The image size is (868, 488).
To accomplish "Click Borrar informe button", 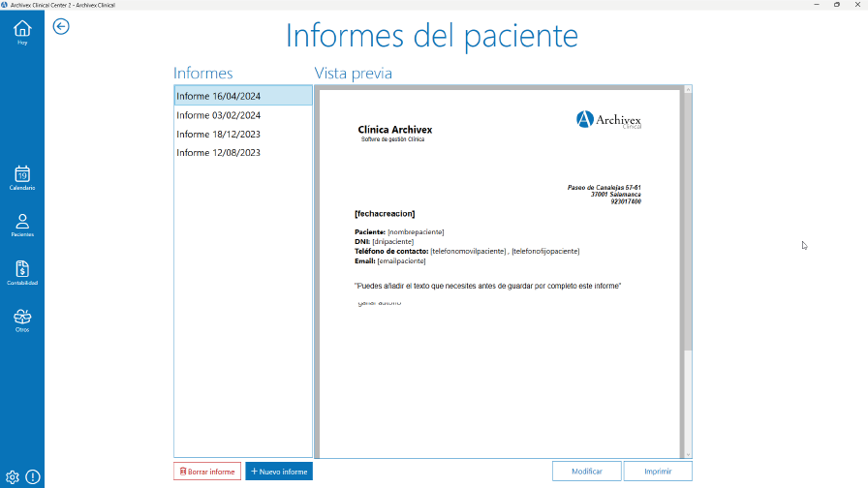I will coord(207,472).
